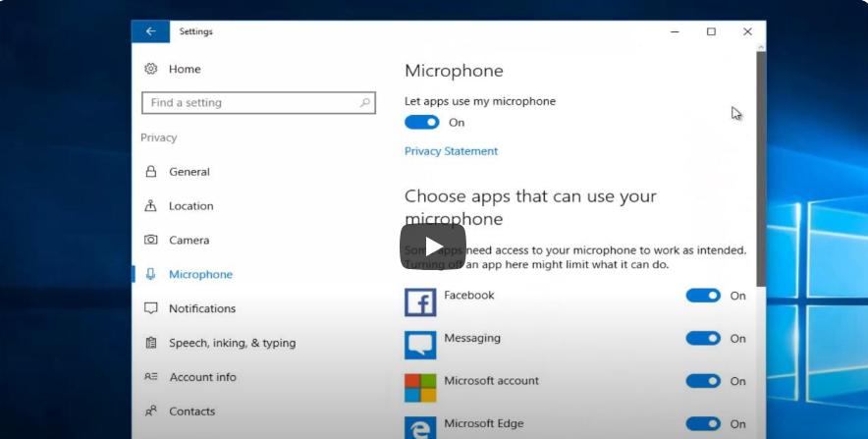Click the Microsoft Edge label text

coord(483,423)
